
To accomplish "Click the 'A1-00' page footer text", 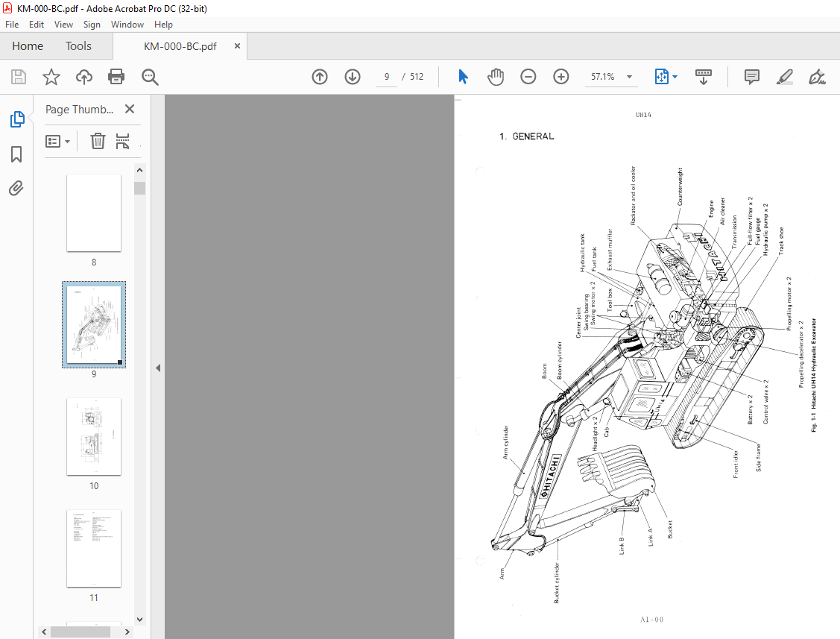I will [x=652, y=620].
